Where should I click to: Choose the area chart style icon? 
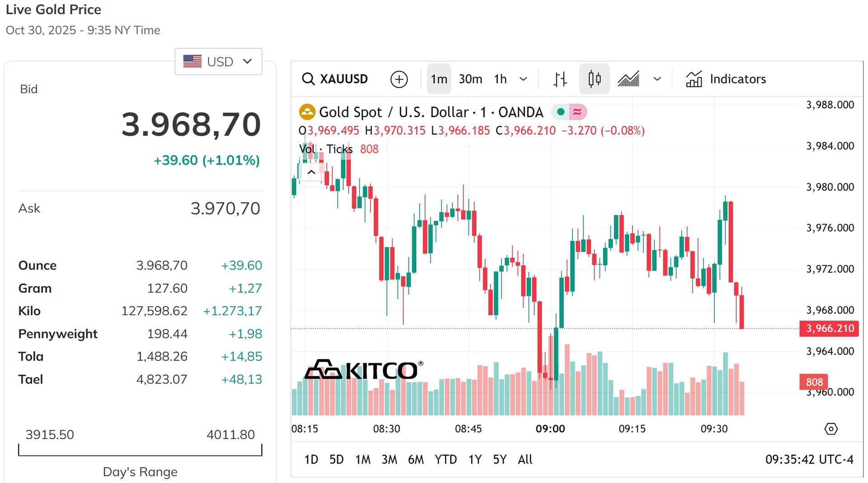(x=628, y=79)
